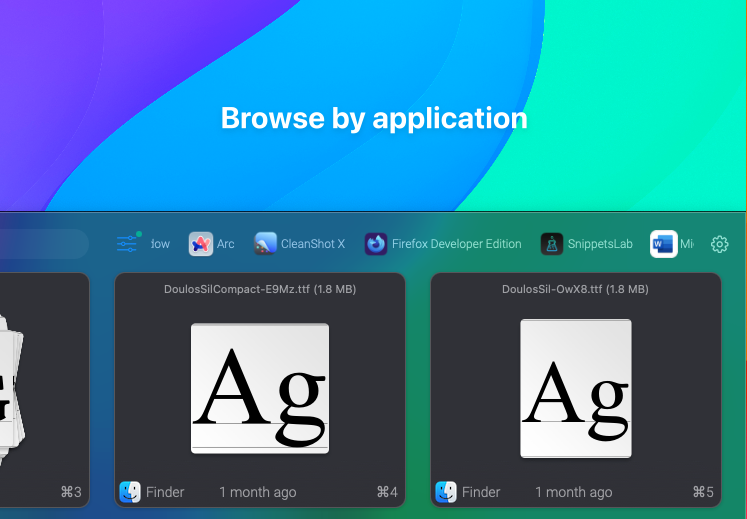
Task: Select the CleanShot X app icon
Action: pyautogui.click(x=265, y=244)
